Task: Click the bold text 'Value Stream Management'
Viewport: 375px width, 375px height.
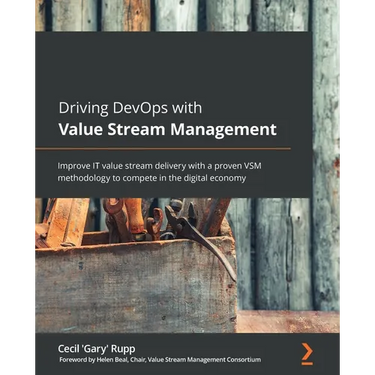Action: (x=168, y=129)
